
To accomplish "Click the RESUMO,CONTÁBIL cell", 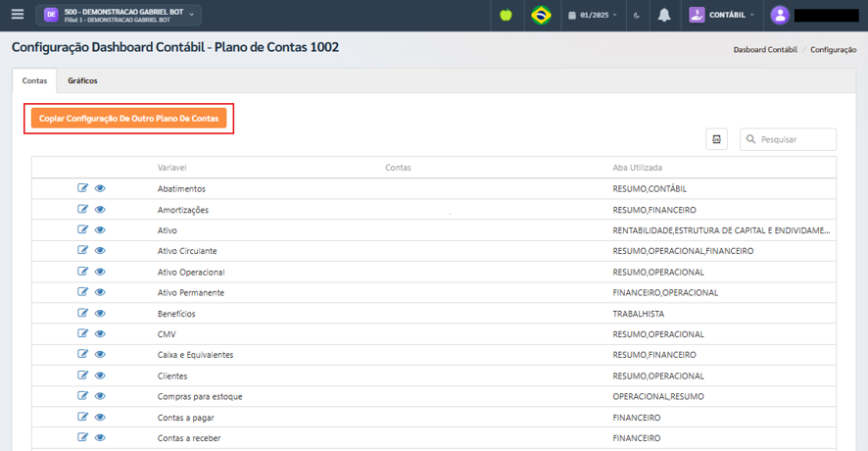I will coord(650,189).
